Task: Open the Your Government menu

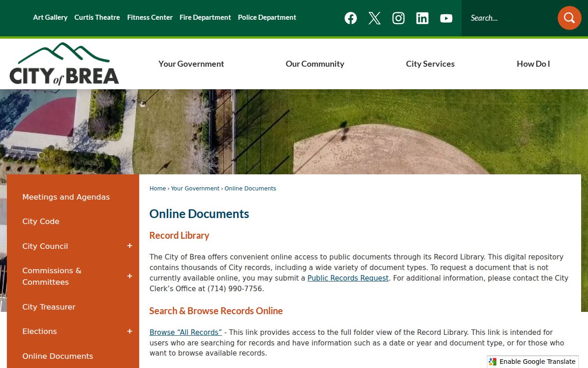Action: point(191,63)
